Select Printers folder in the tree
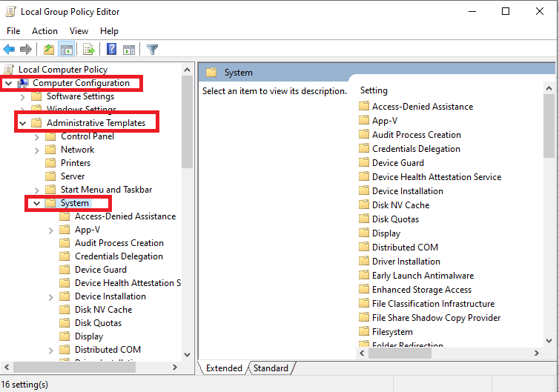Viewport: 559px width, 392px height. pos(76,163)
